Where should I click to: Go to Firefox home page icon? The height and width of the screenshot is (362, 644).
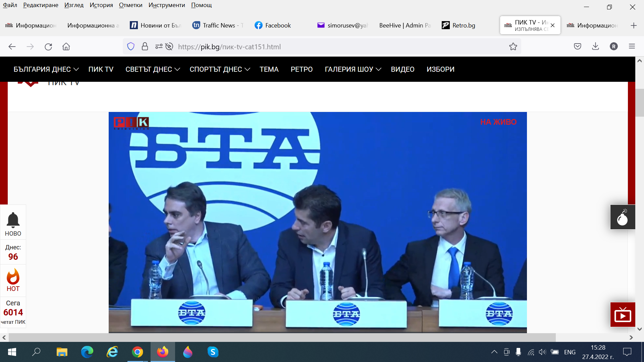(x=66, y=47)
